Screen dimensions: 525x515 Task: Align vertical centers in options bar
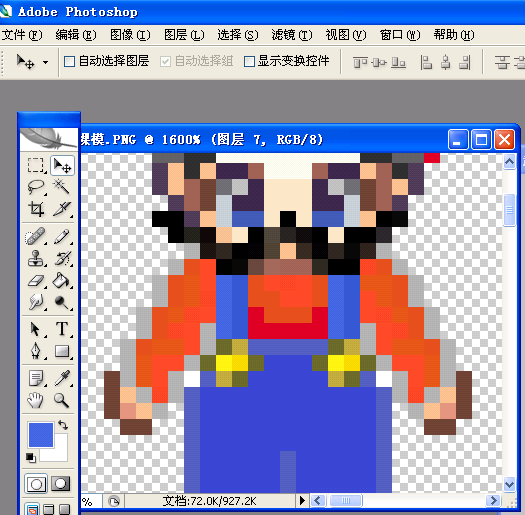379,62
